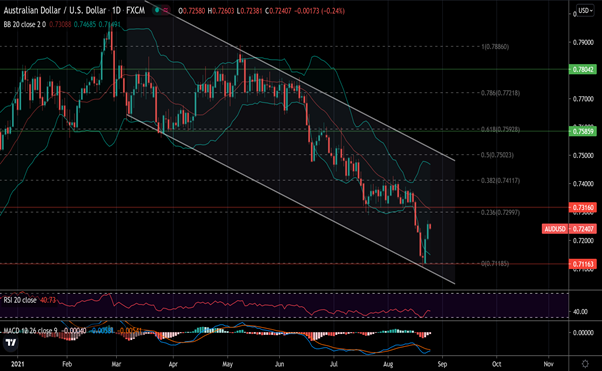Click the change value −0.00173 (−0.24%)
602x371 pixels.
point(319,11)
